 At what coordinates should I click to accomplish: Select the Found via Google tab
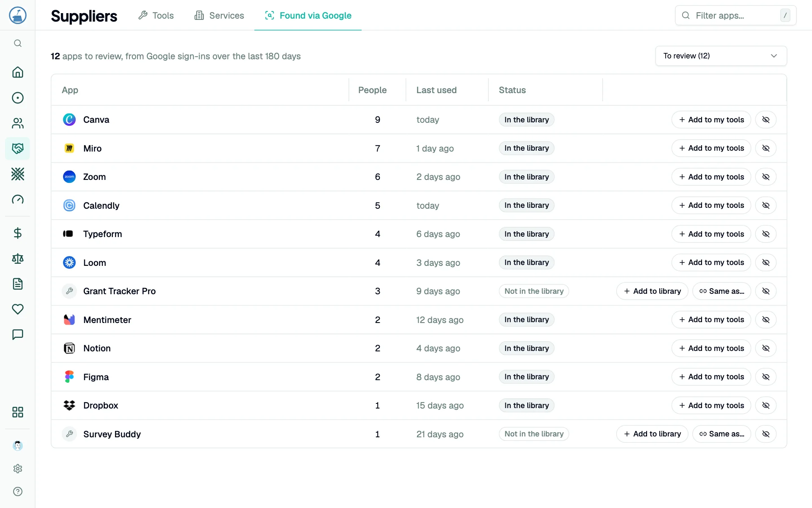coord(308,16)
